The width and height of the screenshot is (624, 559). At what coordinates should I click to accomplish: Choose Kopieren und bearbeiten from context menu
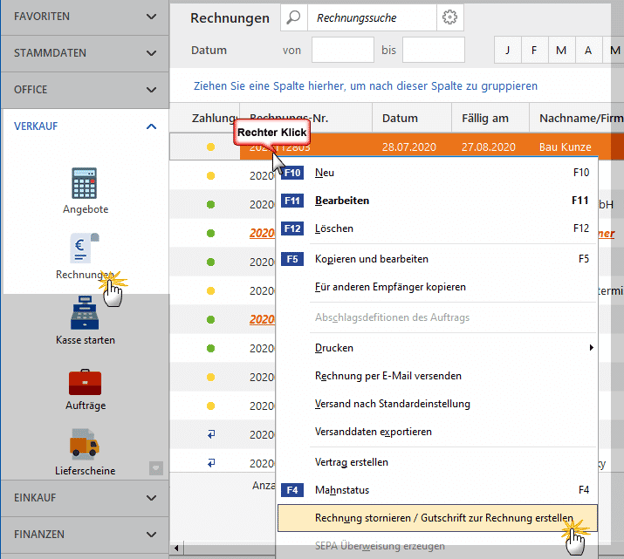click(371, 259)
